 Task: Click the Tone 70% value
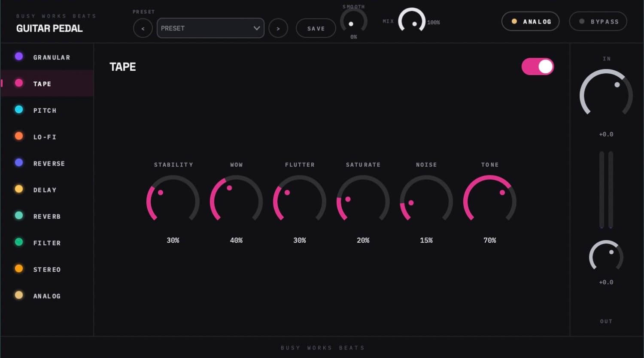click(x=490, y=241)
